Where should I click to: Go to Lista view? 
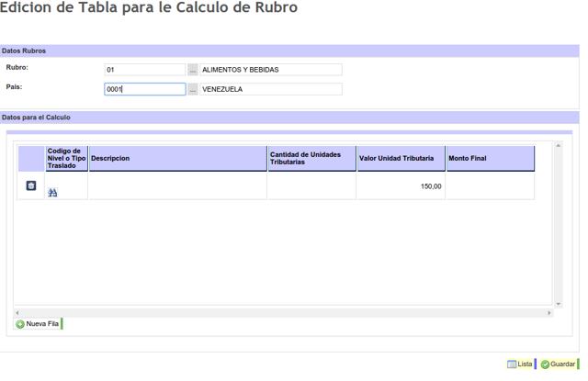pyautogui.click(x=520, y=364)
